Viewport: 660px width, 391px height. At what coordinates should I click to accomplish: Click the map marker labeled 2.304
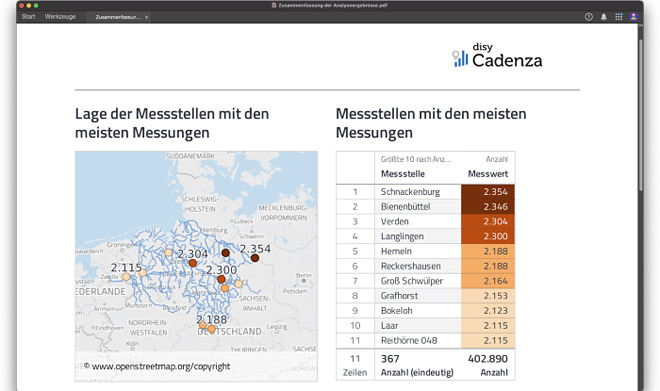192,263
